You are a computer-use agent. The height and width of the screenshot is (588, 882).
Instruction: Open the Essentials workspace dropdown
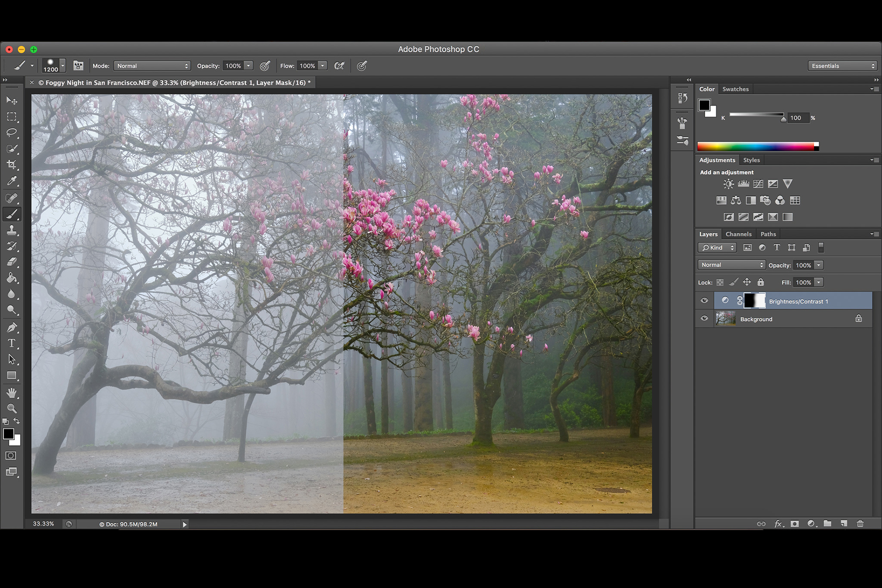coord(842,66)
